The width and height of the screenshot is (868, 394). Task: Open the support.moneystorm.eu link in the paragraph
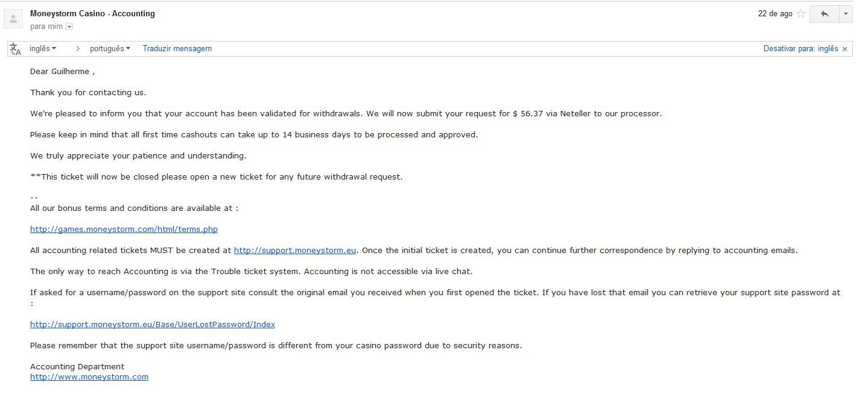296,251
